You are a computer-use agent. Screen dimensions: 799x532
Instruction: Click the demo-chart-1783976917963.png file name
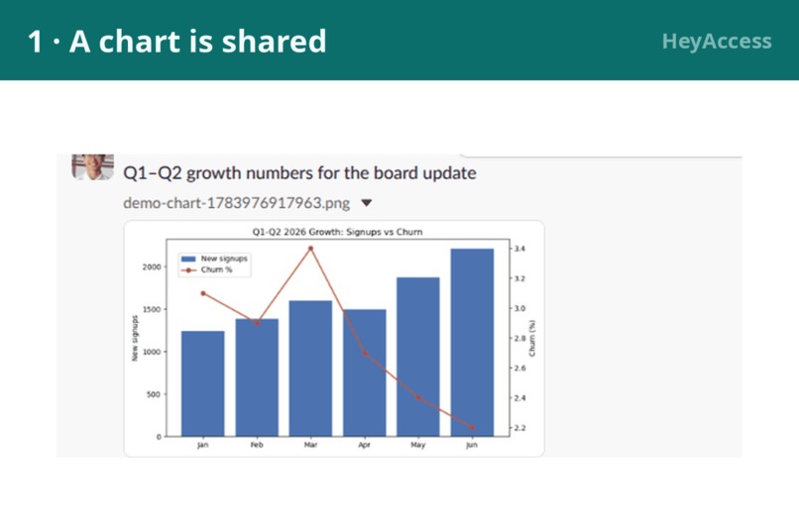click(x=237, y=203)
